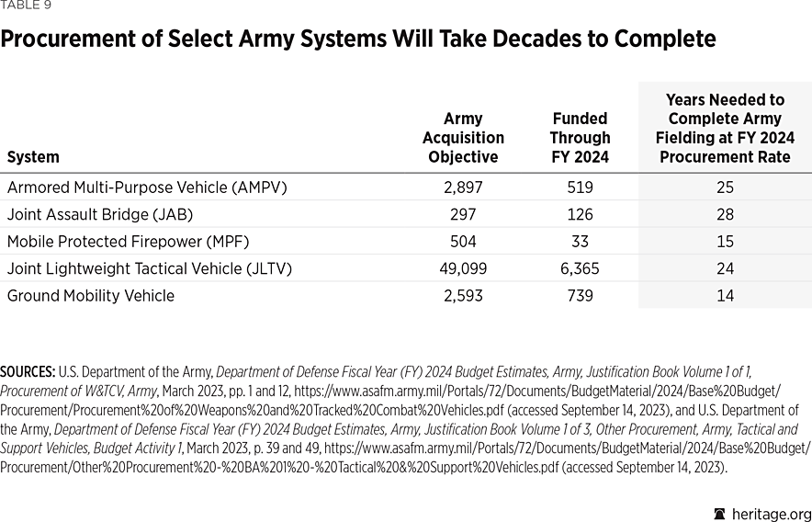This screenshot has height=522, width=812.
Task: Select the 6,365 funded value cell
Action: 580,268
